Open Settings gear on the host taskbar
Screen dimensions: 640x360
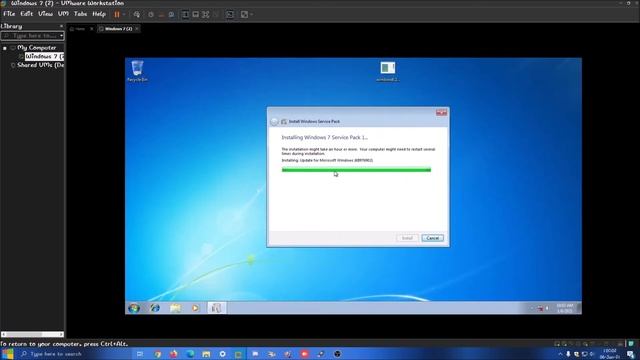222,354
